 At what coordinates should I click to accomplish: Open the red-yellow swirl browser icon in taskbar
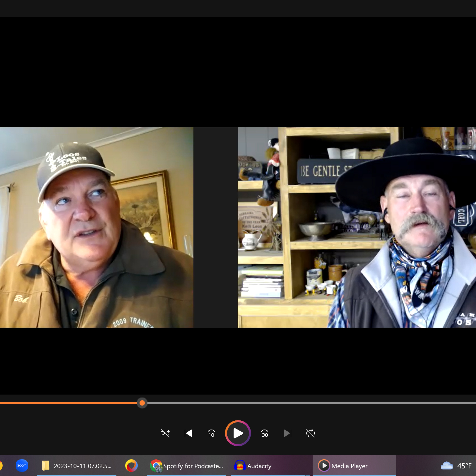[x=131, y=466]
